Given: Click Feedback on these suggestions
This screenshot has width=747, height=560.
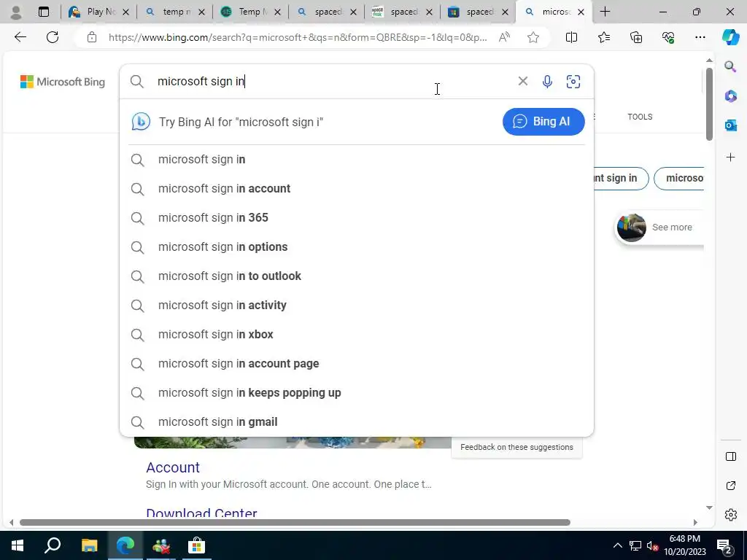Looking at the screenshot, I should (x=516, y=447).
